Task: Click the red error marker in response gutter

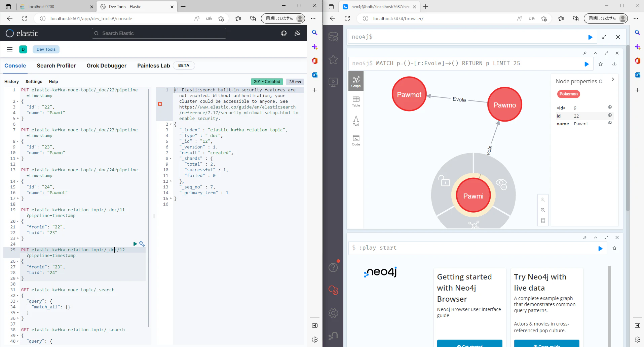Action: pos(160,104)
